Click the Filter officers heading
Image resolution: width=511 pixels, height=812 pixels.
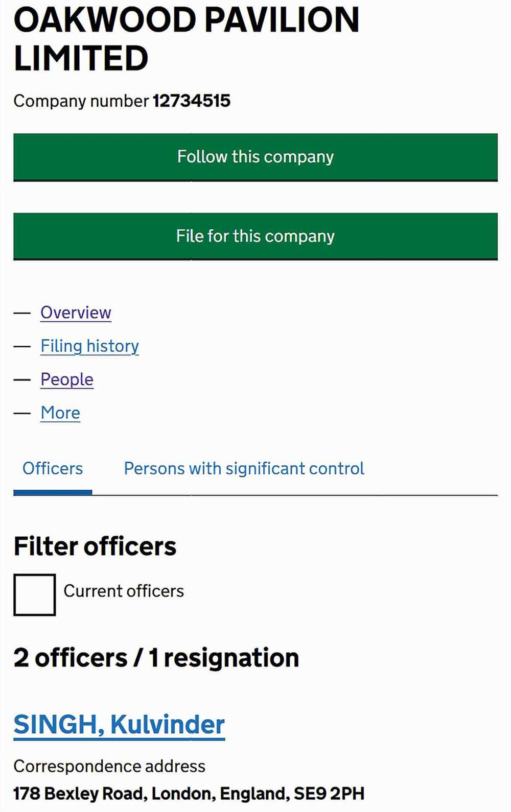pyautogui.click(x=95, y=546)
